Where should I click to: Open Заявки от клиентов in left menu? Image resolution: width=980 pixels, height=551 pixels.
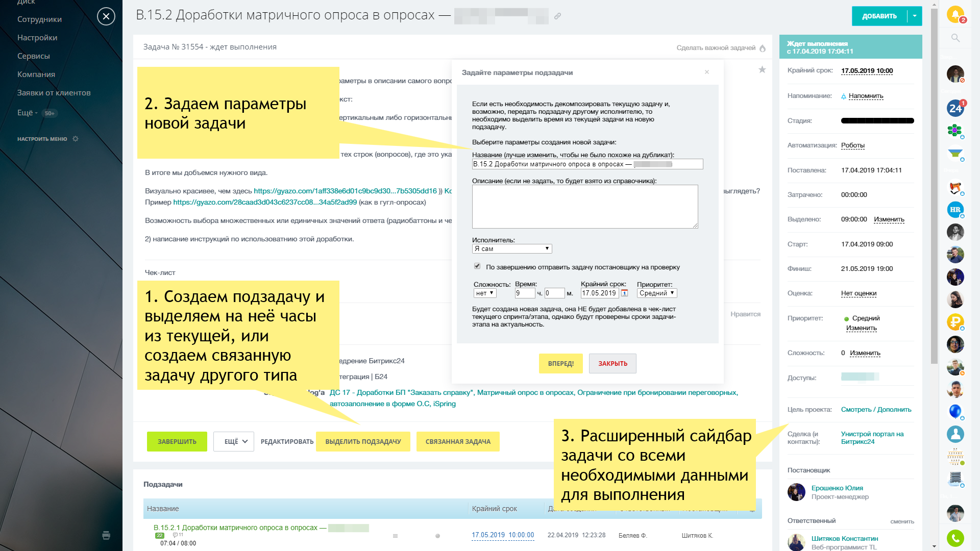click(54, 93)
